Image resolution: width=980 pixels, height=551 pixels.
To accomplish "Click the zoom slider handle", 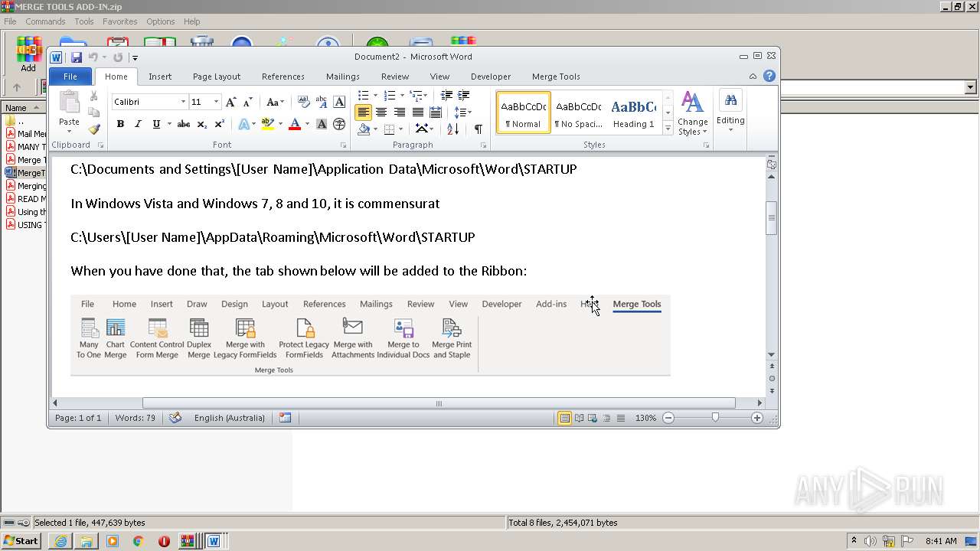I will [715, 418].
